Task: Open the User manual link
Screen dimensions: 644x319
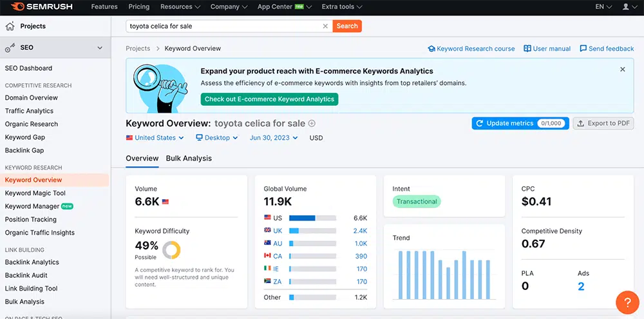Action: click(547, 48)
